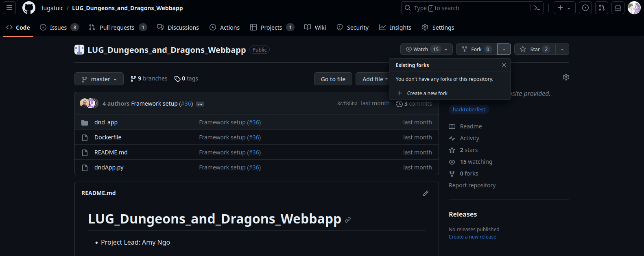
Task: Open the Create a new release link
Action: click(472, 237)
